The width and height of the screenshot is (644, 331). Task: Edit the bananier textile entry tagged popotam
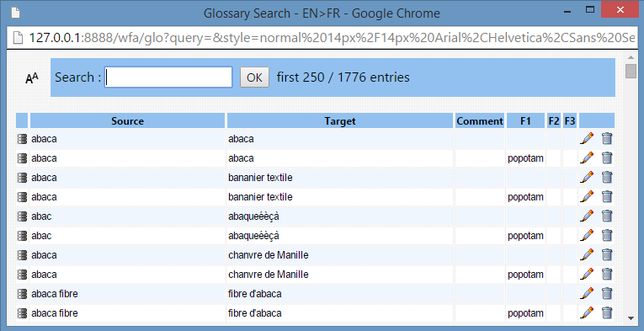[x=587, y=196]
